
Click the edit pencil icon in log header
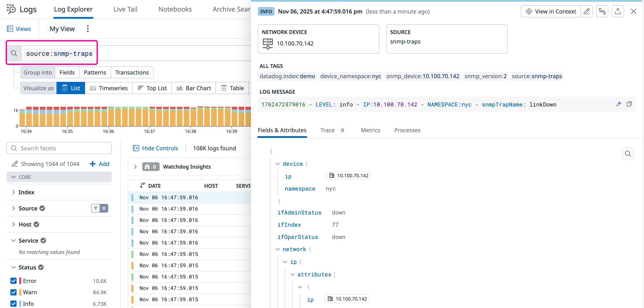587,12
